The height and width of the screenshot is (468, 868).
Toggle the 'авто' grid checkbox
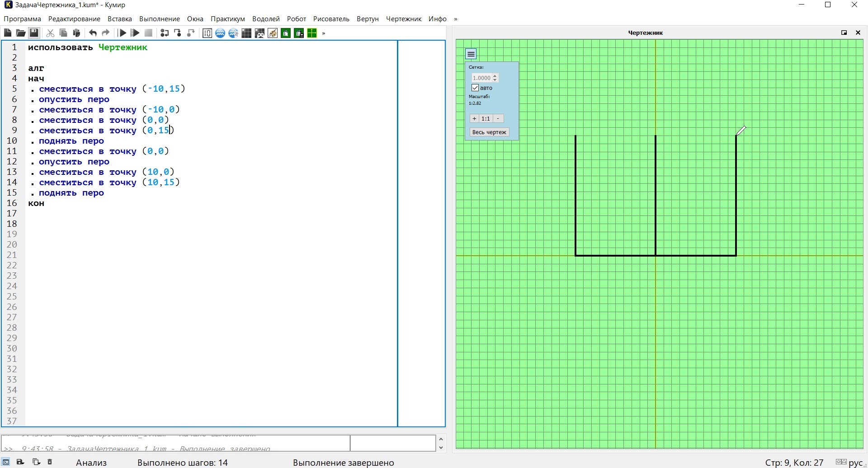coord(475,88)
